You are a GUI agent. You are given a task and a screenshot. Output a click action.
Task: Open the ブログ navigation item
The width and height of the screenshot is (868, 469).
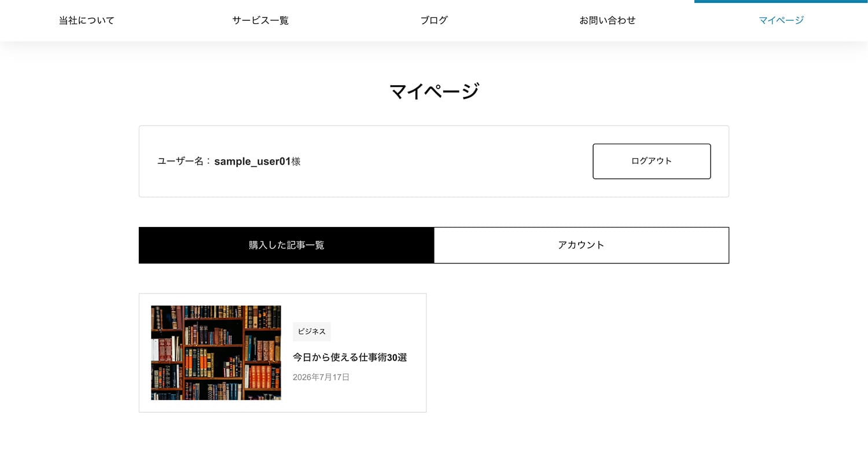(434, 20)
